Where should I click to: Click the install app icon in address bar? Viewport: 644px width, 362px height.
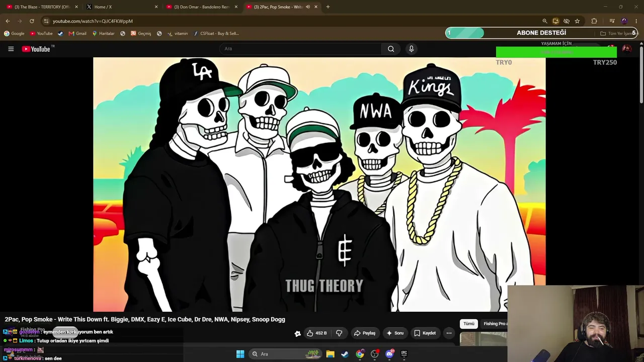tap(555, 21)
